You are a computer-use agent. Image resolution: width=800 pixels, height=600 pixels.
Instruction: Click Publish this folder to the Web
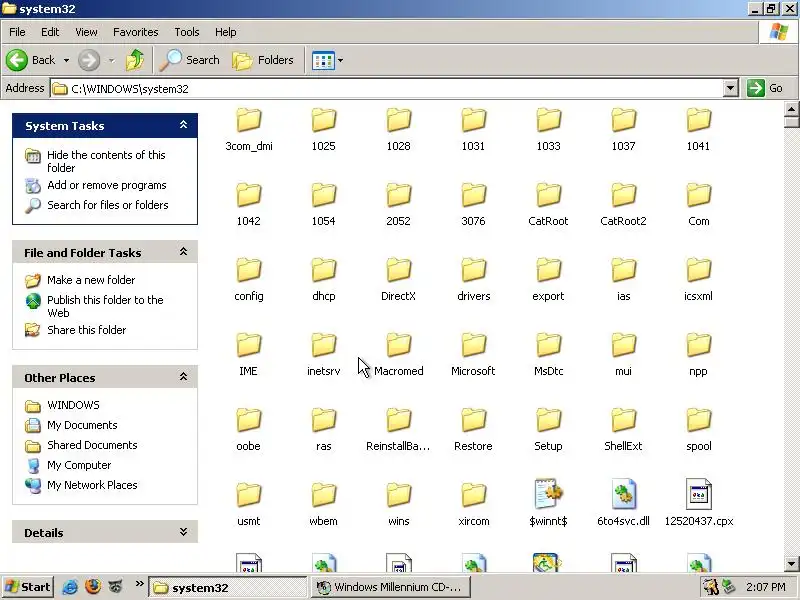(105, 306)
